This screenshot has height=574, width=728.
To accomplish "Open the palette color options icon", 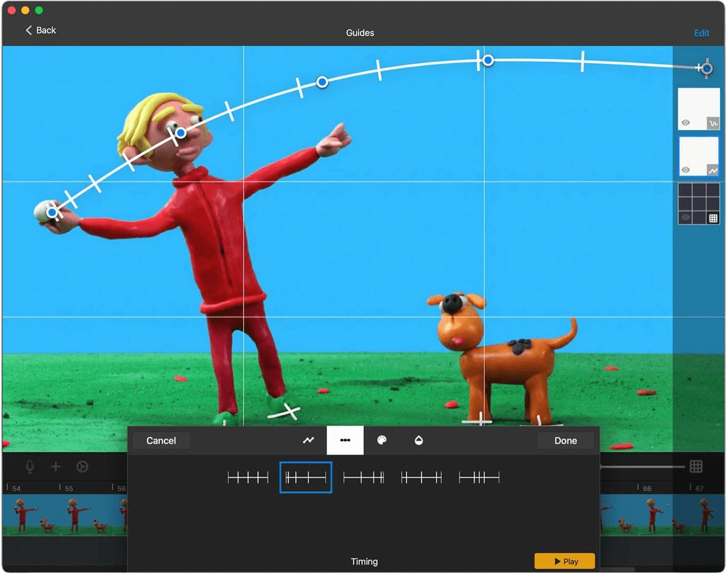I will 380,441.
